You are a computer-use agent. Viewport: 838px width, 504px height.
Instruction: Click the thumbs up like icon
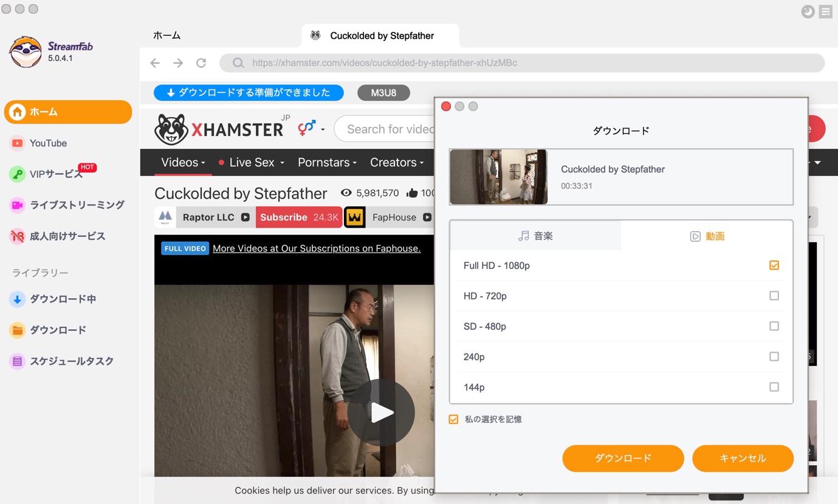click(x=412, y=193)
